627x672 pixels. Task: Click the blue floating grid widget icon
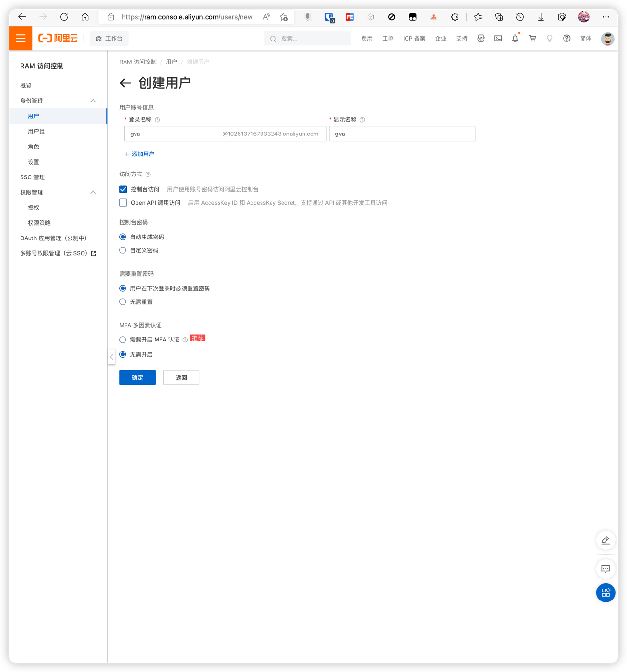click(606, 593)
